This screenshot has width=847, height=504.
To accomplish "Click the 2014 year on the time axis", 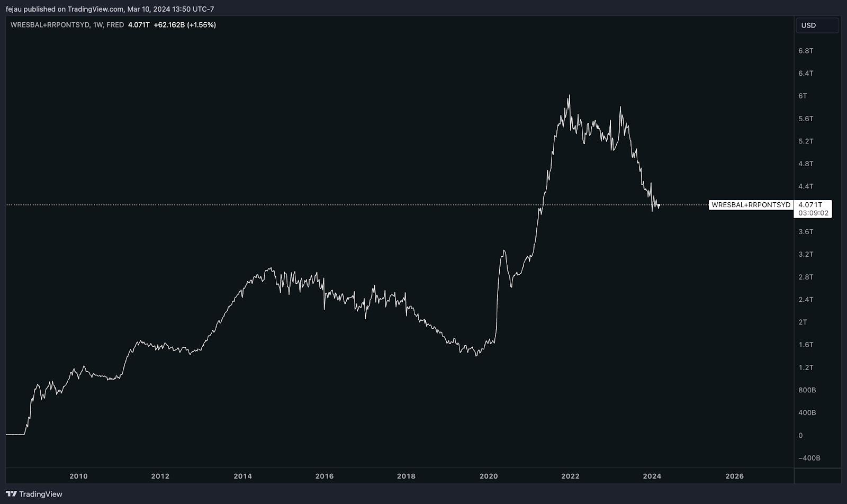I will pos(243,476).
